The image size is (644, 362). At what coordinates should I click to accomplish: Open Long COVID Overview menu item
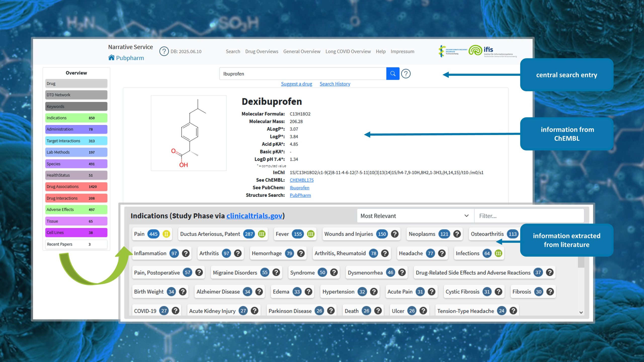point(348,51)
